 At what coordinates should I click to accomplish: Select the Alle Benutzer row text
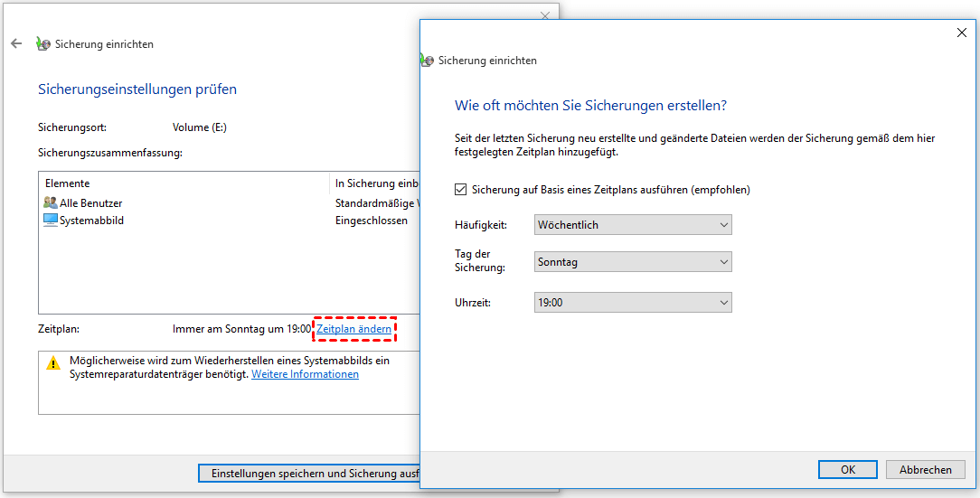click(x=91, y=203)
